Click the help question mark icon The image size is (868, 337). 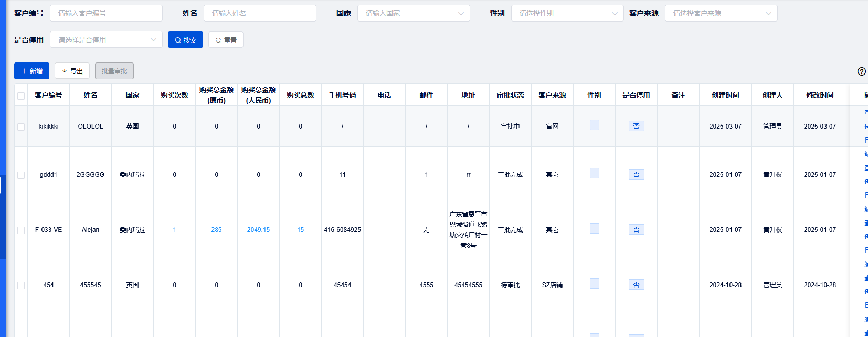point(861,71)
